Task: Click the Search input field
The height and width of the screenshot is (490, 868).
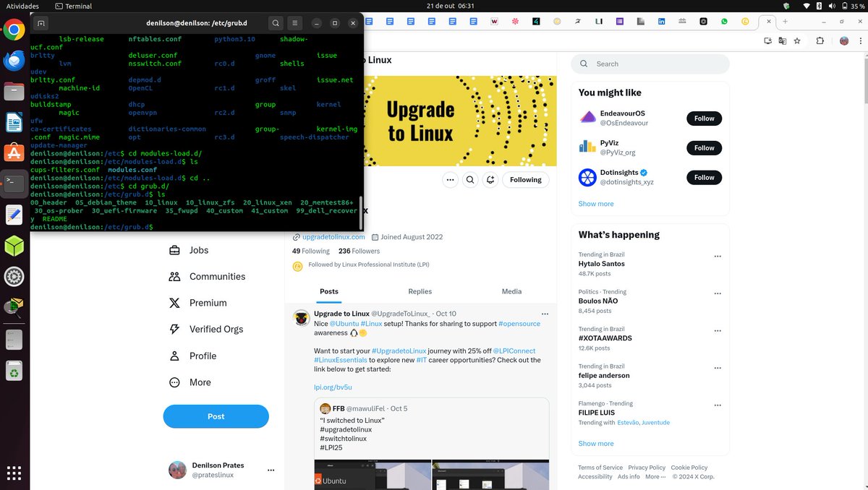Action: 651,64
